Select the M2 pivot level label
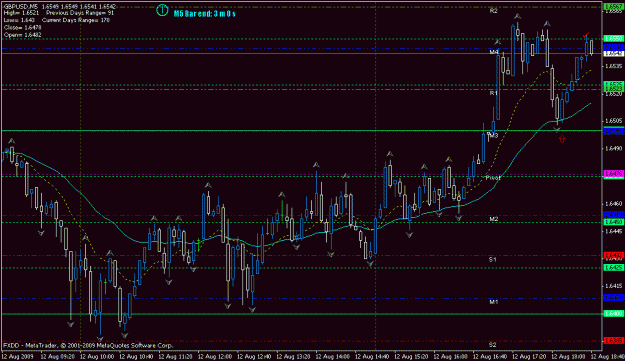This screenshot has width=625, height=361. click(494, 219)
